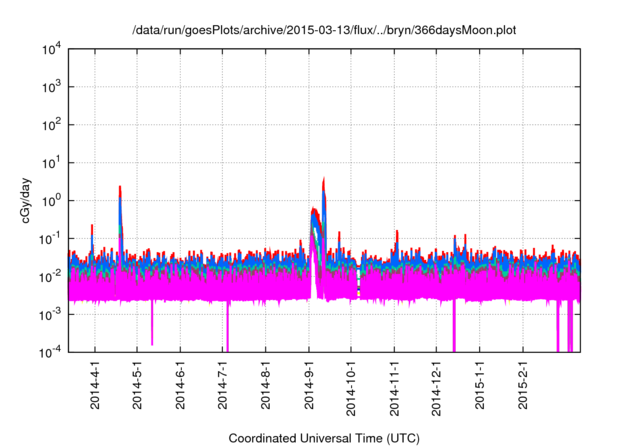Click the white data gap in early October

click(x=359, y=290)
